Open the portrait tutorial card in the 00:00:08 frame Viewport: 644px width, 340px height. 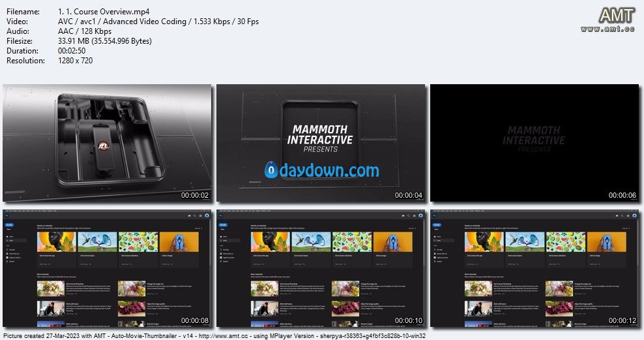click(x=56, y=249)
